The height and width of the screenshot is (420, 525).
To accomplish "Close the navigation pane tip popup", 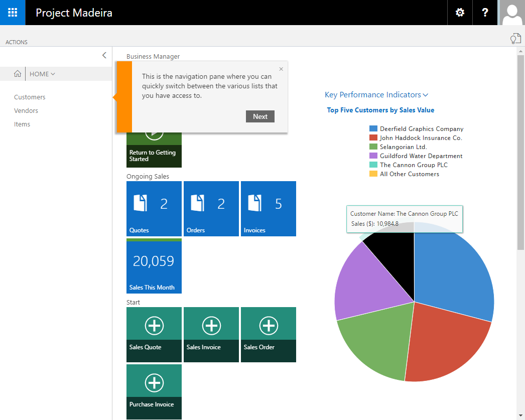I will coord(281,69).
